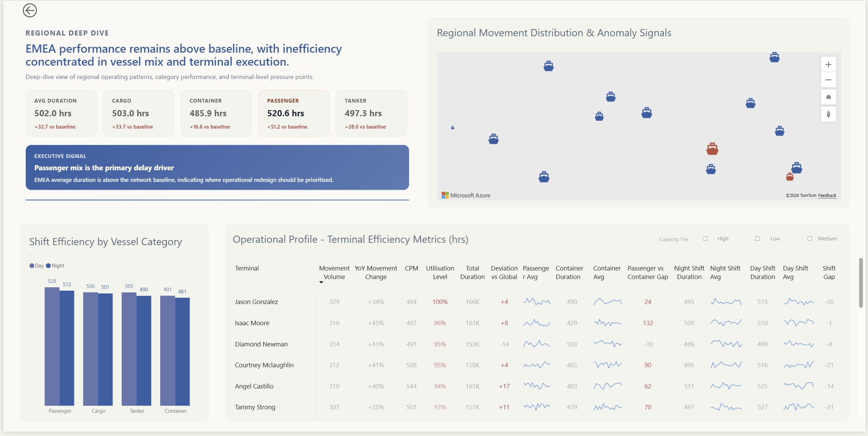Click the table vertical scrollbar

click(860, 283)
